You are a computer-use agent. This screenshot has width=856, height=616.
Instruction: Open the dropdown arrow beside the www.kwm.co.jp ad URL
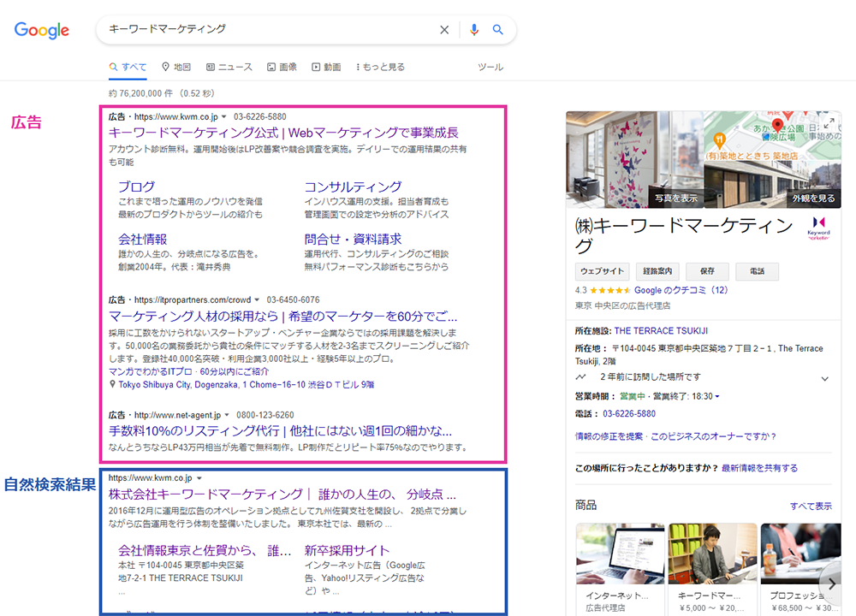223,116
